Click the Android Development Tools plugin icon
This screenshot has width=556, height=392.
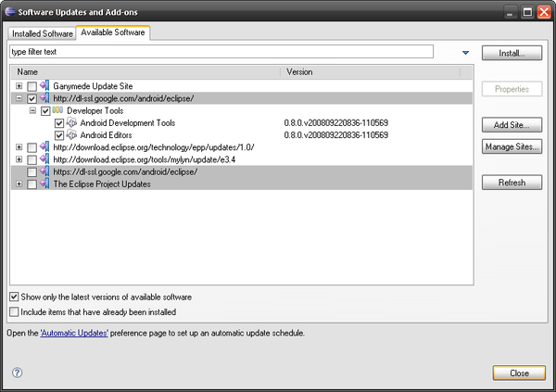click(x=70, y=122)
